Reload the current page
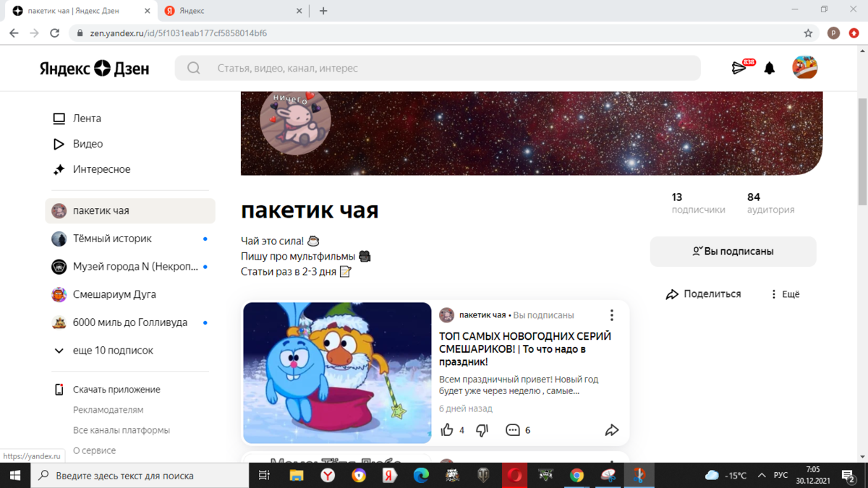Screen dimensions: 868x488 [x=55, y=33]
